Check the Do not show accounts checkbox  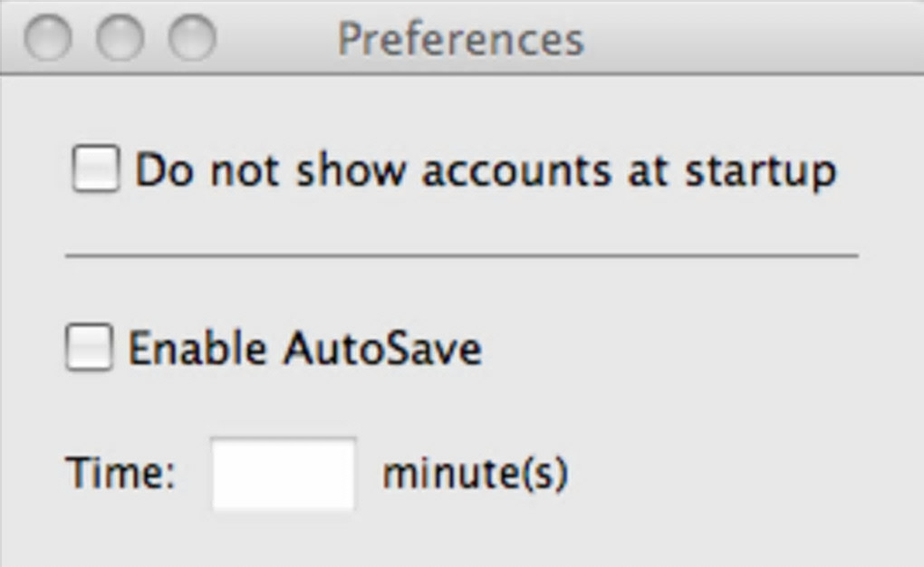tap(96, 169)
